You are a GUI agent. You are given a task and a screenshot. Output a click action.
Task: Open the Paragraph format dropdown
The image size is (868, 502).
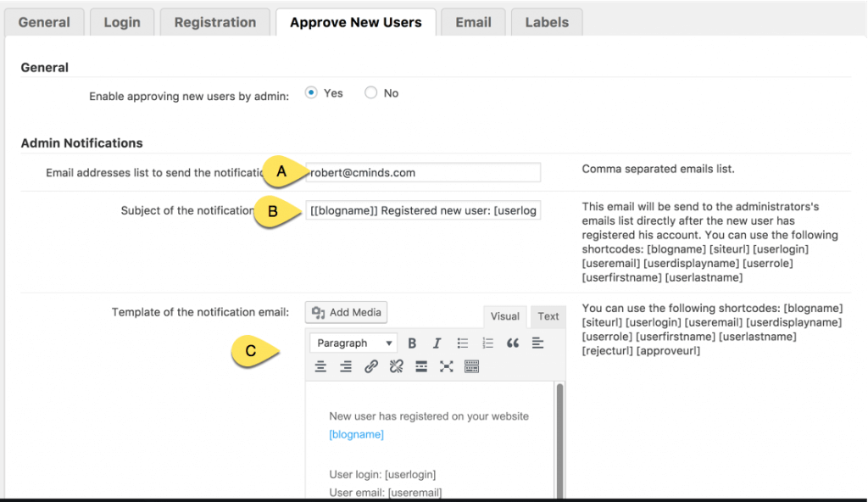(353, 343)
